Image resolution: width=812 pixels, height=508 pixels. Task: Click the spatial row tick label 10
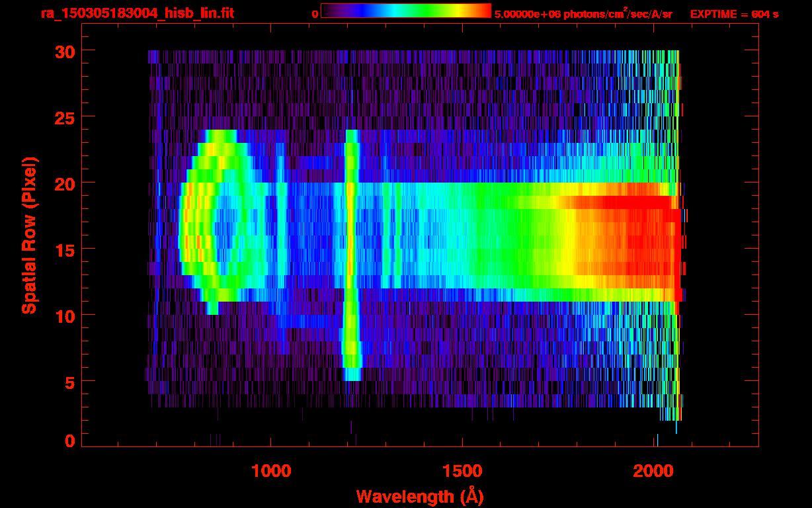[63, 316]
